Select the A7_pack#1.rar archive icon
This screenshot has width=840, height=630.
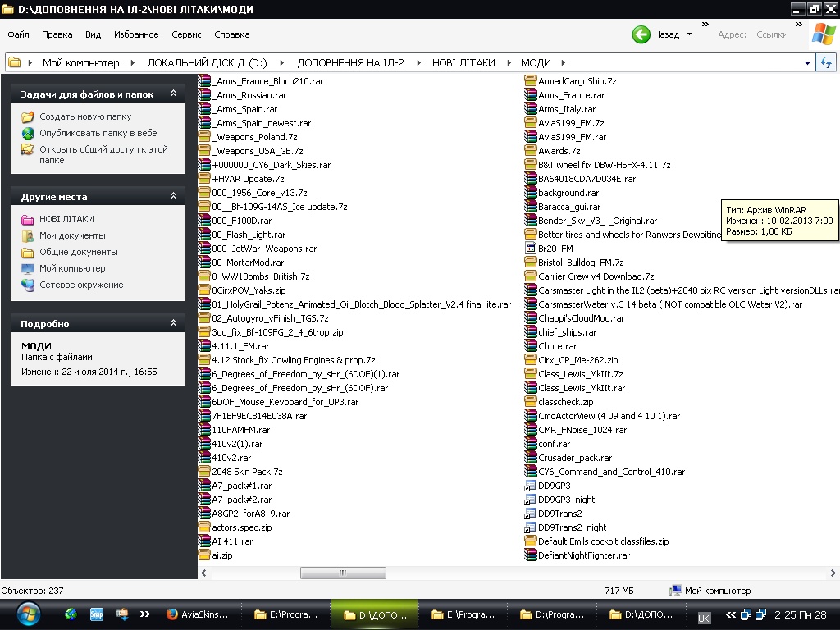204,486
